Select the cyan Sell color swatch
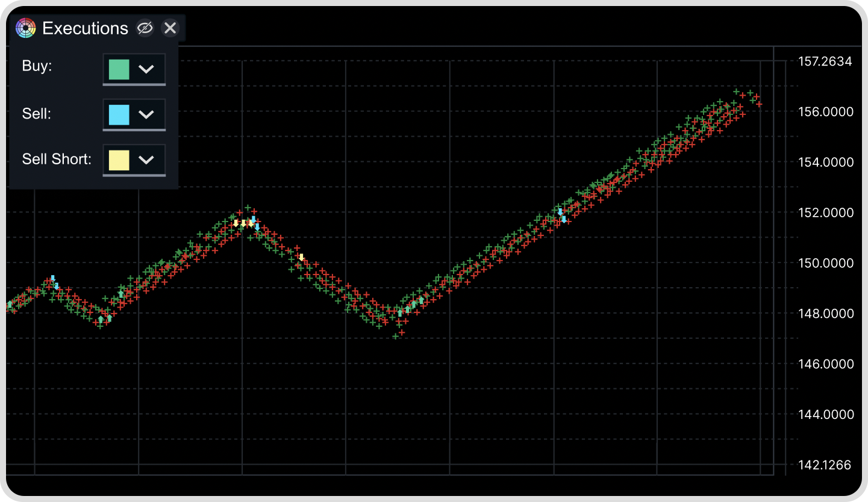Viewport: 868px width, 502px height. (119, 114)
